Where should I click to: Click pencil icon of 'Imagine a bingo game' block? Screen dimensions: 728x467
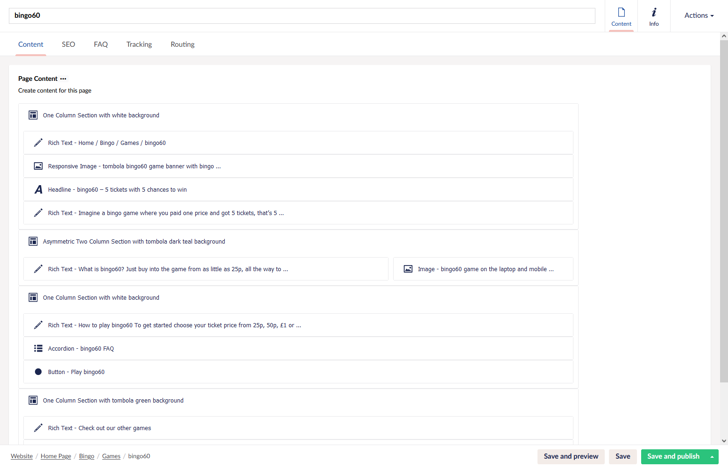click(x=38, y=213)
